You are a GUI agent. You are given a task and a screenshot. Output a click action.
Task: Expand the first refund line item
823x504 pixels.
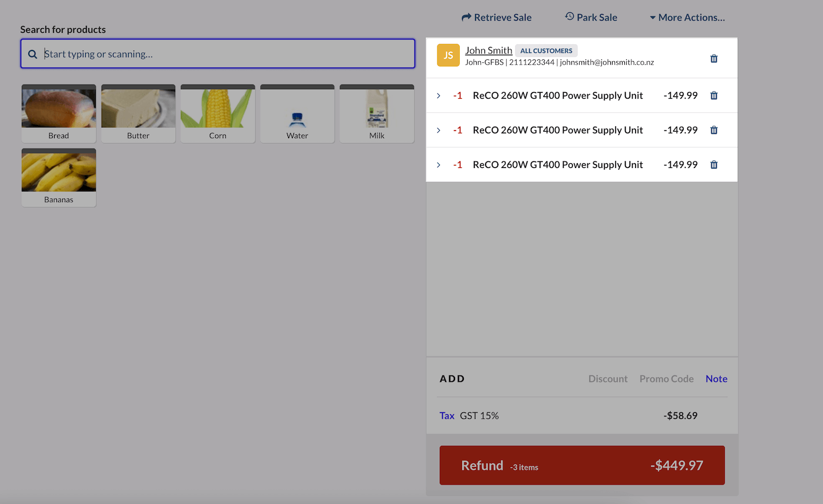tap(438, 95)
